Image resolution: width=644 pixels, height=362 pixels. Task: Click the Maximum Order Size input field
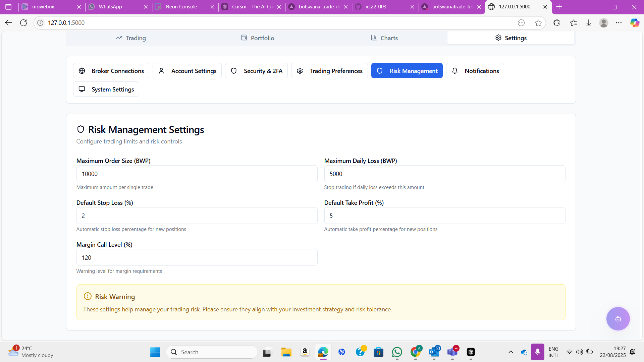197,174
